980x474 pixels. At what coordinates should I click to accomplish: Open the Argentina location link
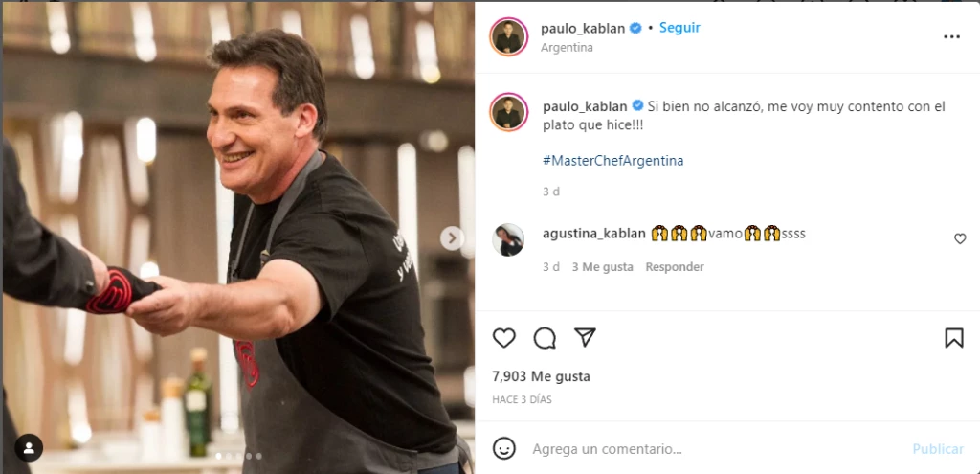pos(567,48)
